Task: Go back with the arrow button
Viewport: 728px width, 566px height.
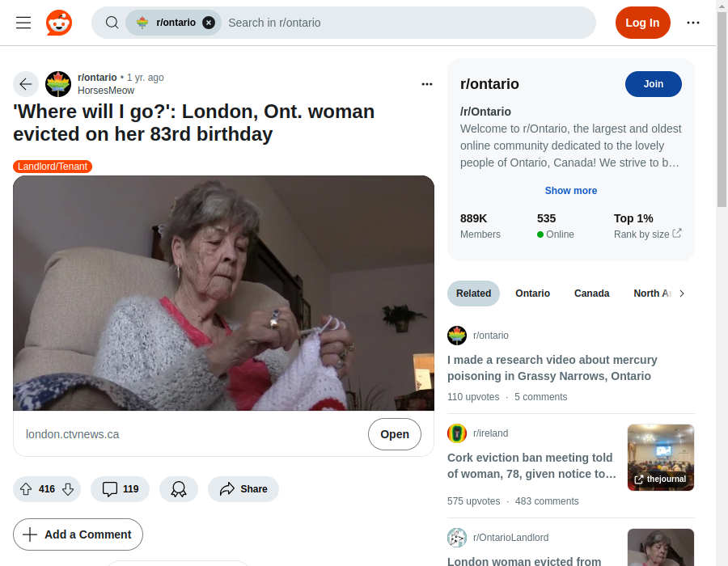Action: coord(26,84)
